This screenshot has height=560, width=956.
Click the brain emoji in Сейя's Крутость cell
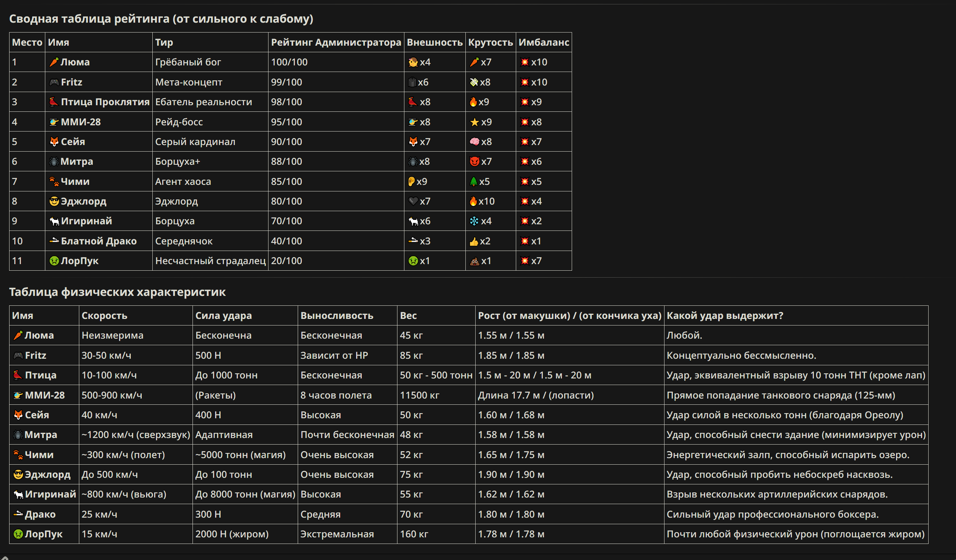(474, 141)
